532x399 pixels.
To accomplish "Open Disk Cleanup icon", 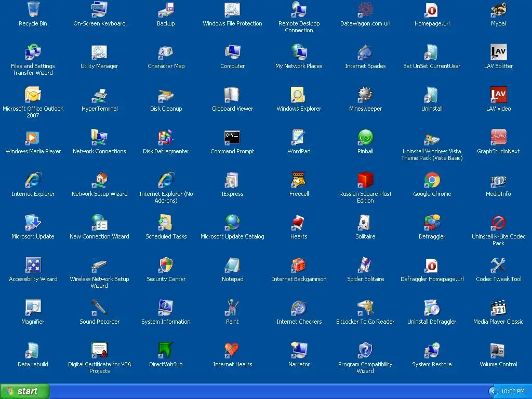I will click(x=166, y=95).
